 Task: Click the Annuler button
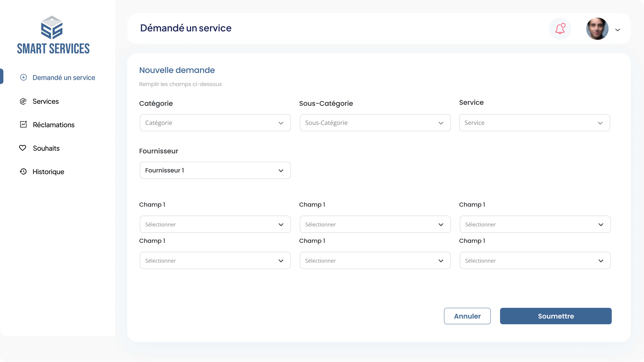click(467, 316)
